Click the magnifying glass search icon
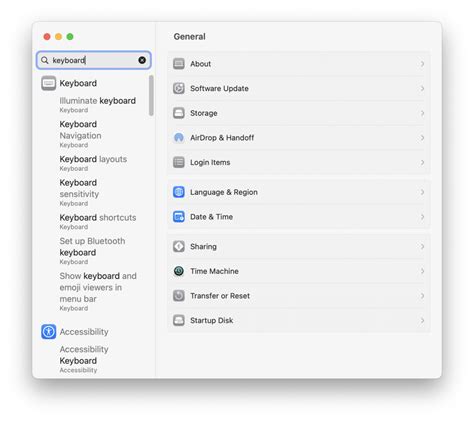 click(45, 60)
